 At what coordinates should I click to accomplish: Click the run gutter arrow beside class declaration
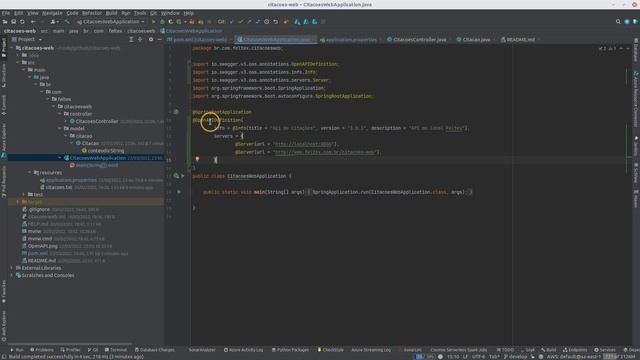pos(182,176)
